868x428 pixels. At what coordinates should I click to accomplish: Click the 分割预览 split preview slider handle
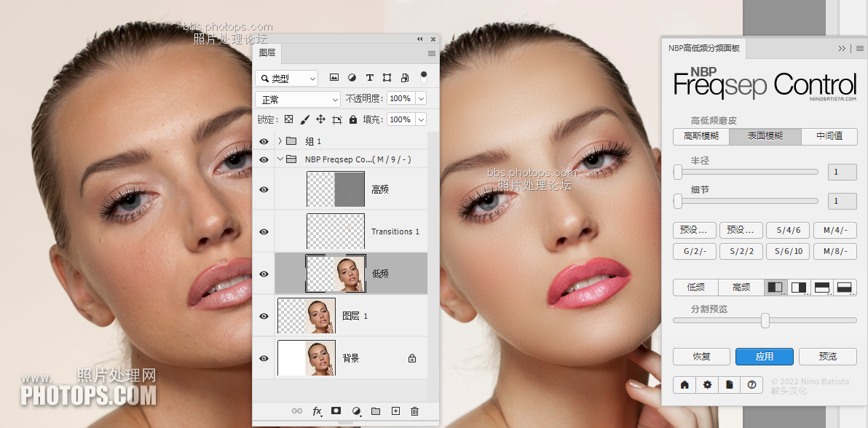(x=765, y=320)
